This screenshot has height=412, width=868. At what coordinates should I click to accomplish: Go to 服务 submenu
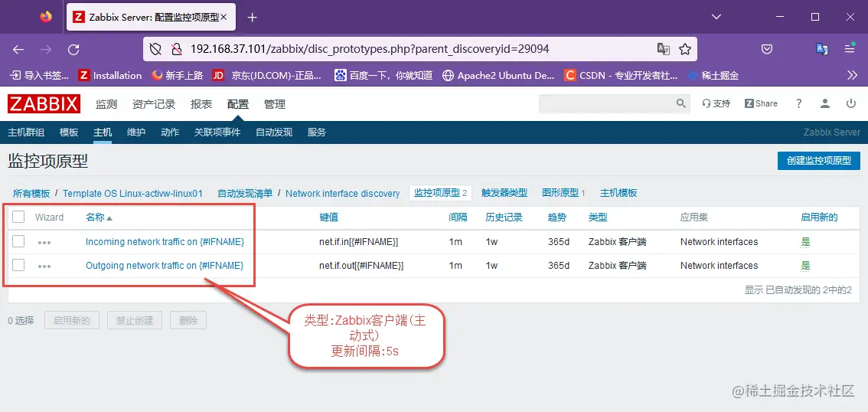[317, 132]
